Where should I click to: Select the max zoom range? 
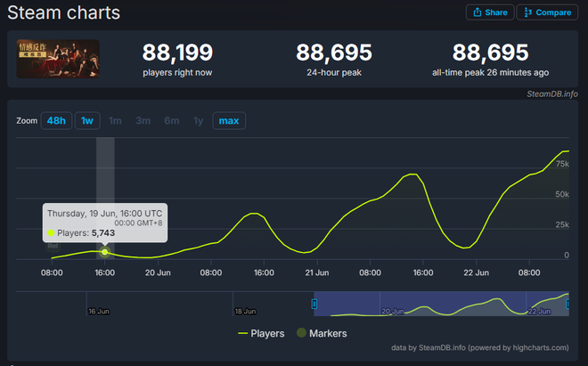(x=229, y=121)
